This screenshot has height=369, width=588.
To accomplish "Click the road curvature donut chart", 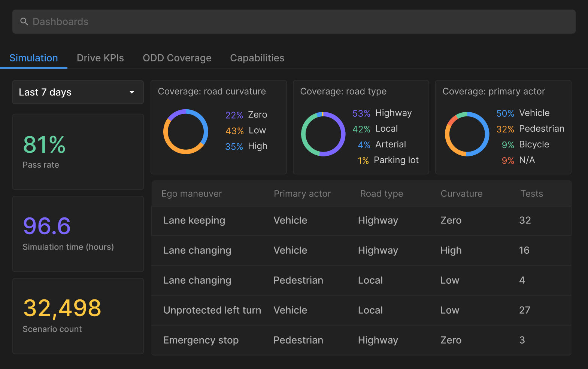I will 185,131.
